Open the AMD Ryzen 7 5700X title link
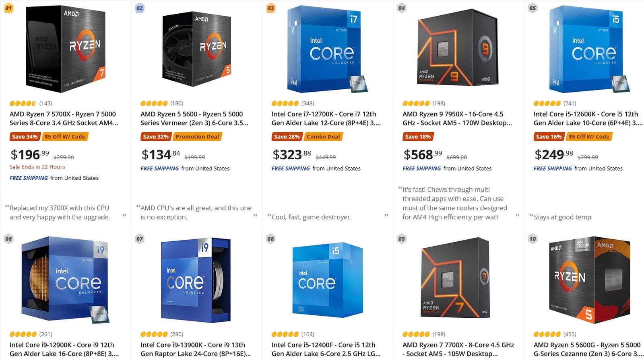Image resolution: width=644 pixels, height=362 pixels. [x=64, y=119]
